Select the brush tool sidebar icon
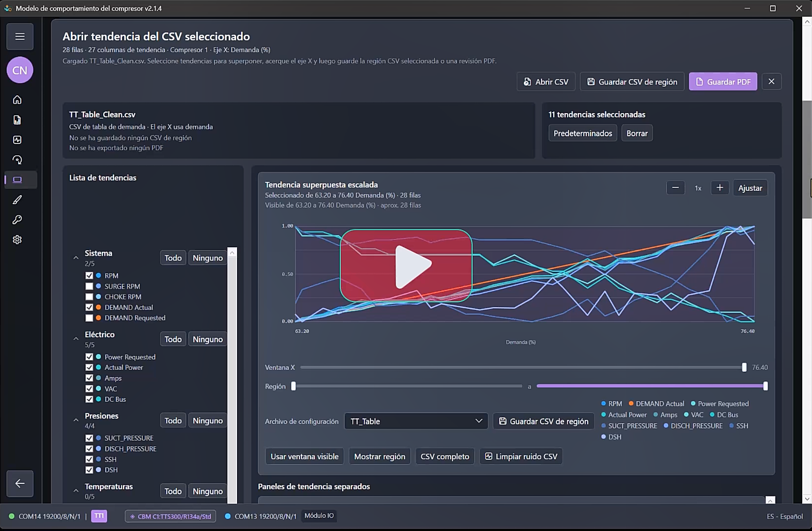812x531 pixels. coord(17,200)
